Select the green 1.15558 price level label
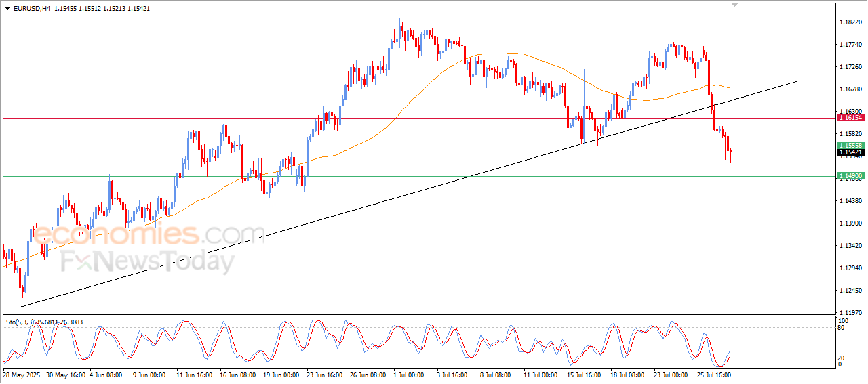 pos(850,146)
